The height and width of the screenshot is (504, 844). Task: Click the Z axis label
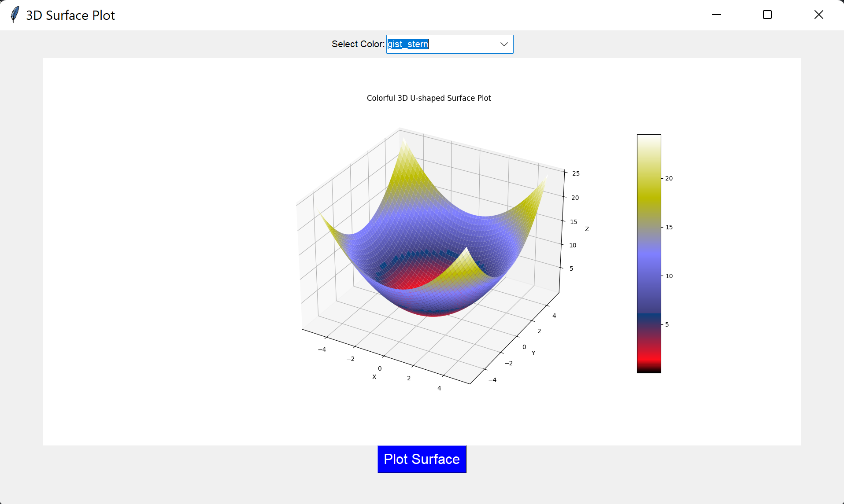[x=586, y=228]
